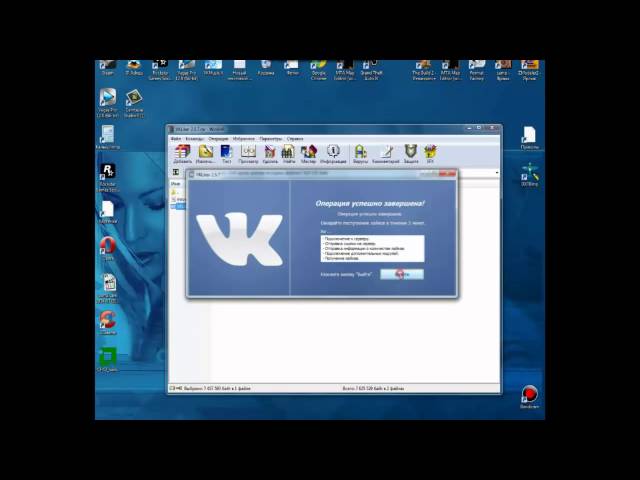Click the Vegas Pro desktop icon with play arrow
This screenshot has width=640, height=480.
(x=107, y=102)
